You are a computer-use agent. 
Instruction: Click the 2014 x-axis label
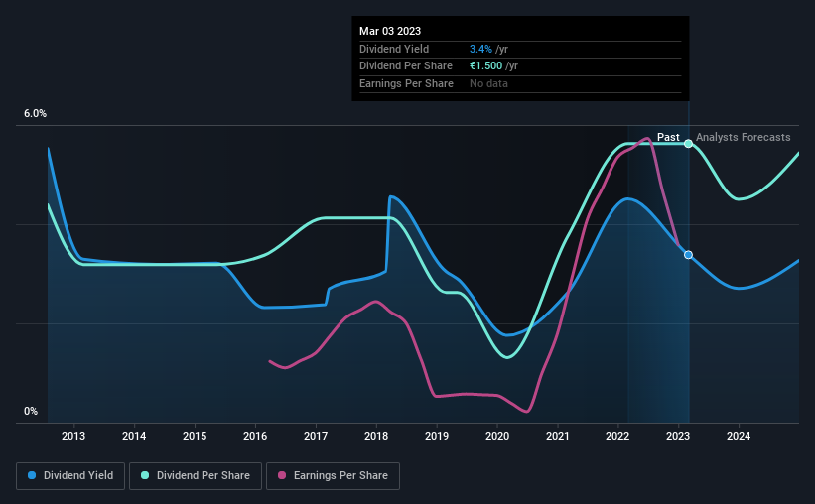[134, 436]
